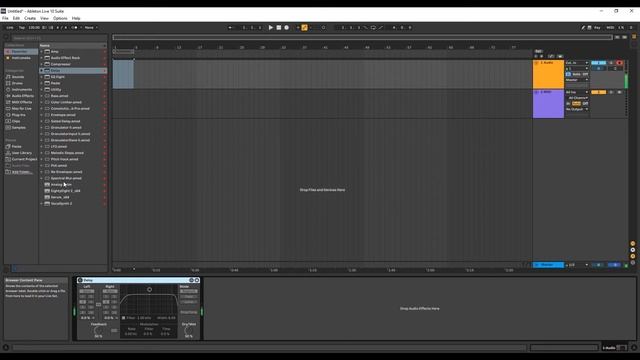Viewport: 640px width, 360px height.
Task: Open the audio track Monitor output dropdown
Action: [x=577, y=80]
